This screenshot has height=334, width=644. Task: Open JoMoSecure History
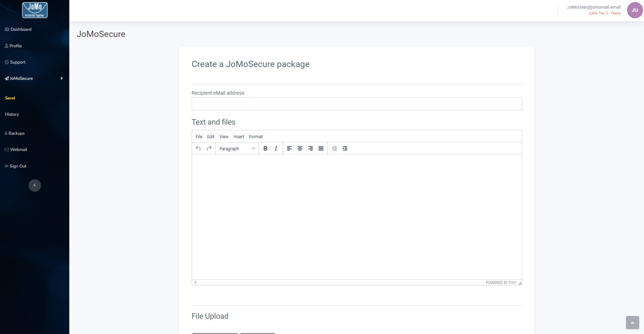12,114
